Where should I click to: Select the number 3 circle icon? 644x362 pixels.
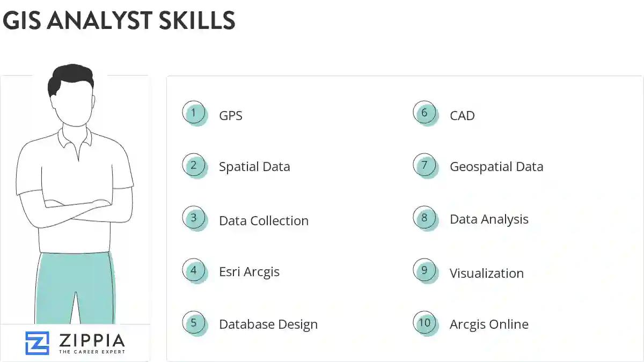click(x=194, y=218)
